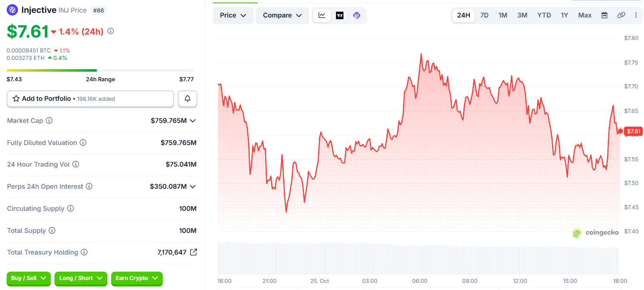Open the chart more options menu
Image resolution: width=644 pixels, height=290 pixels.
[636, 15]
